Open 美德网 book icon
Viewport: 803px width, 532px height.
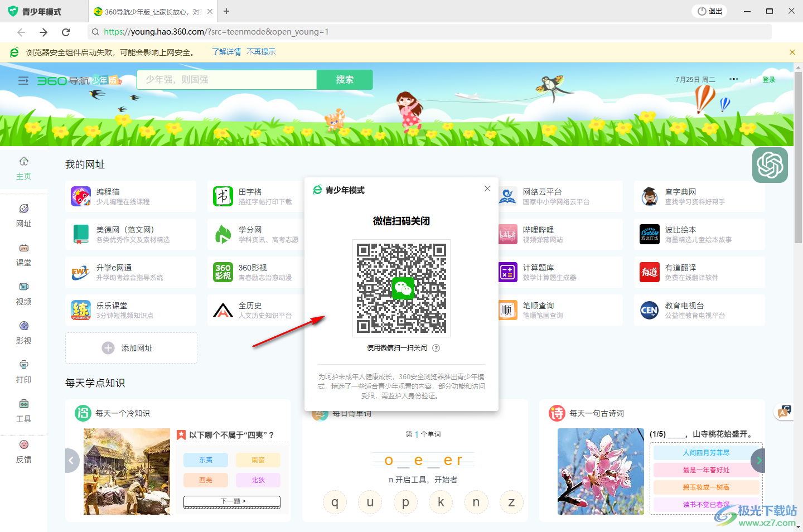click(x=81, y=234)
